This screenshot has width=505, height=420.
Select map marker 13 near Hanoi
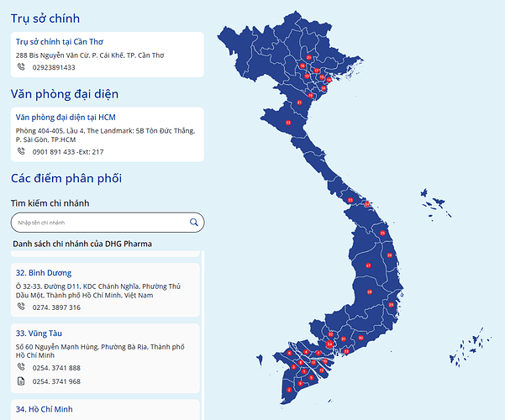click(x=307, y=76)
